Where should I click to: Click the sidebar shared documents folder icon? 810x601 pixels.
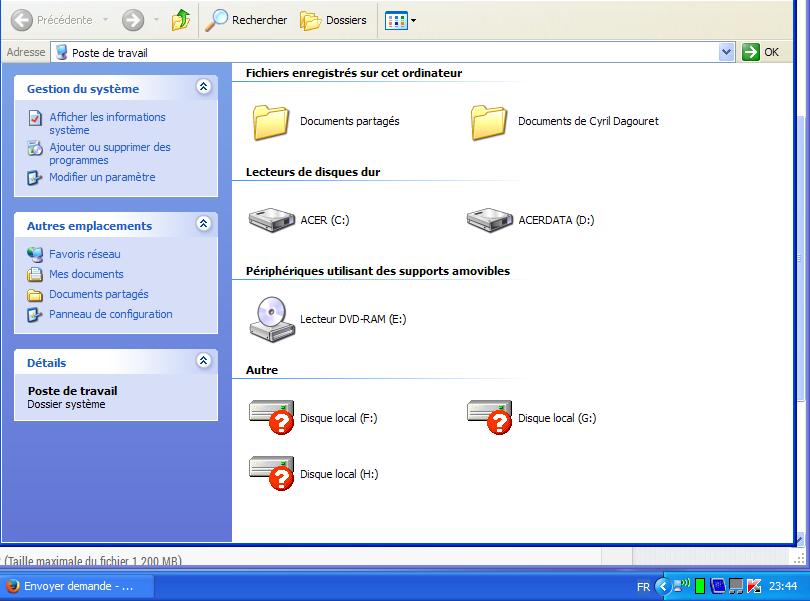coord(35,295)
